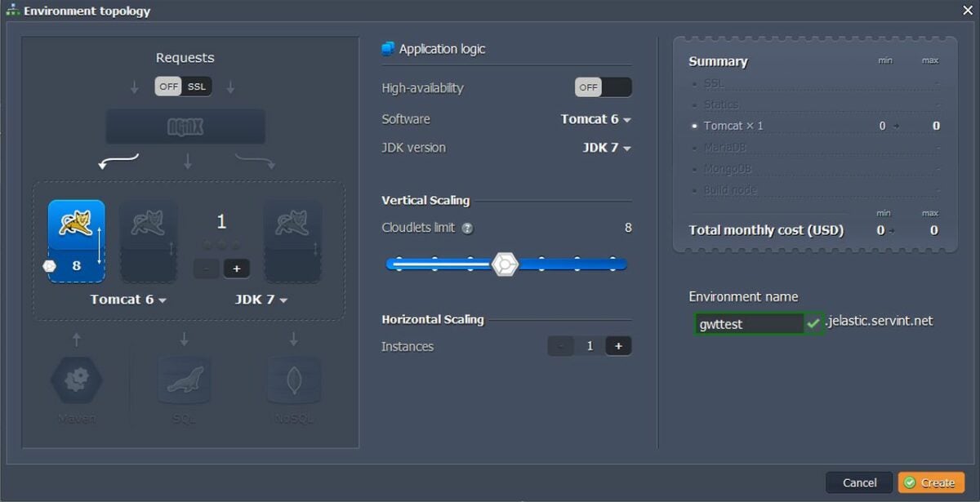Click the Build node row in Summary
The width and height of the screenshot is (980, 502).
coord(817,190)
